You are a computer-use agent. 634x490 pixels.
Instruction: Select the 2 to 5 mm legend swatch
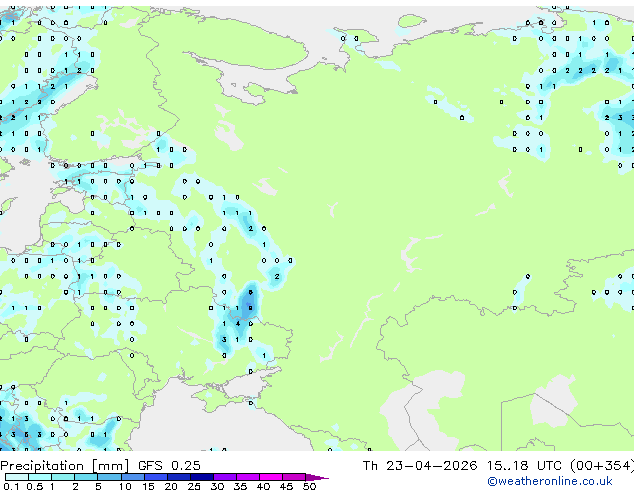[x=86, y=477]
